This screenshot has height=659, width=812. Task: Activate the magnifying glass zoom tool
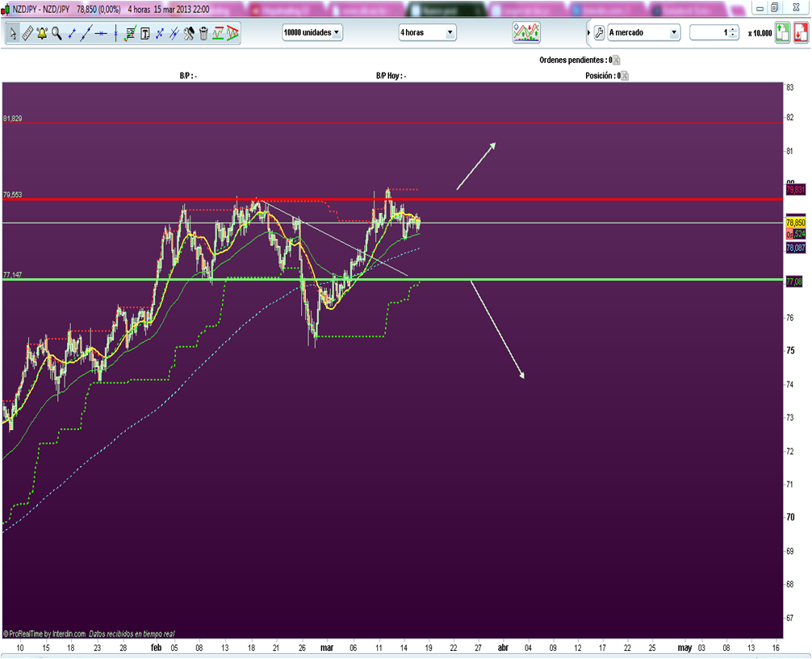[x=57, y=33]
